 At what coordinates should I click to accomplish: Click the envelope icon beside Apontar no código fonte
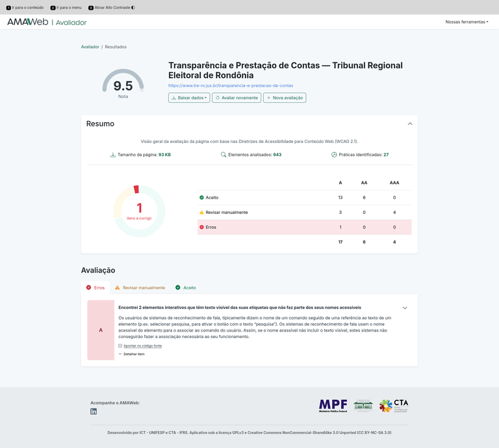[120, 346]
